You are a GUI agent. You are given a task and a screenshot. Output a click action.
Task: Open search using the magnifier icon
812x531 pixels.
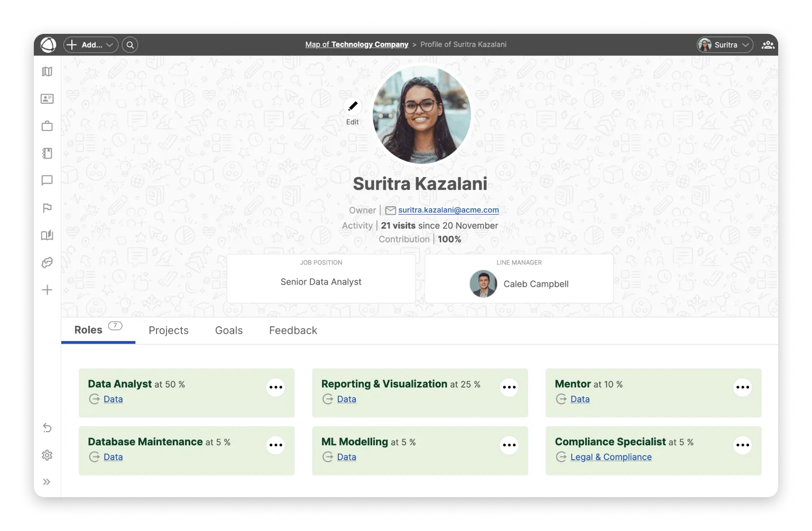click(130, 44)
